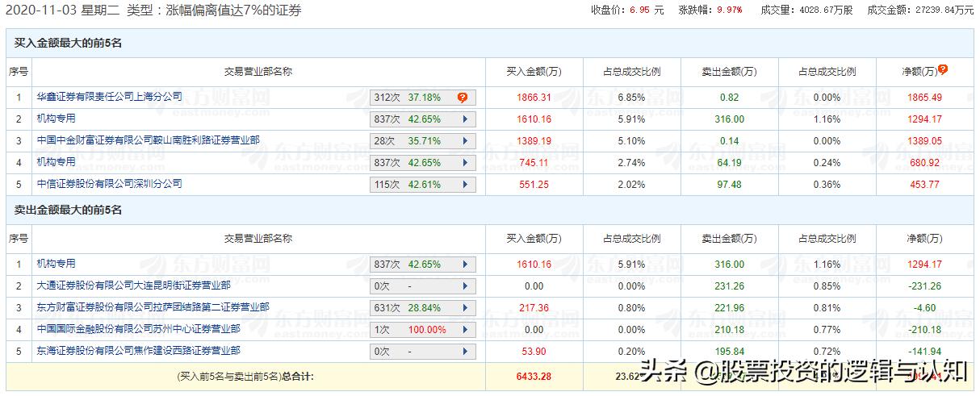Click the net amount 680.92

click(x=924, y=163)
